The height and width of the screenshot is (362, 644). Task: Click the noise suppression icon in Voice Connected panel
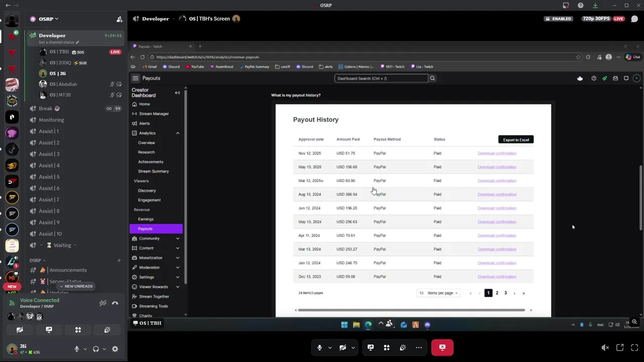(x=103, y=303)
